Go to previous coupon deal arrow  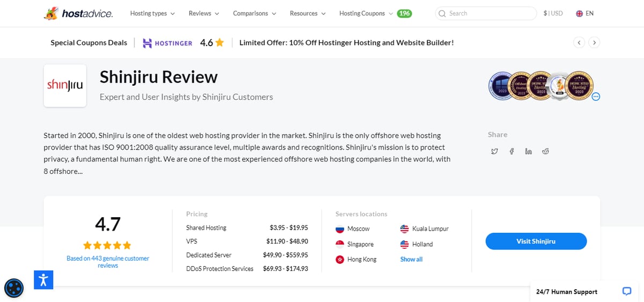coord(579,42)
